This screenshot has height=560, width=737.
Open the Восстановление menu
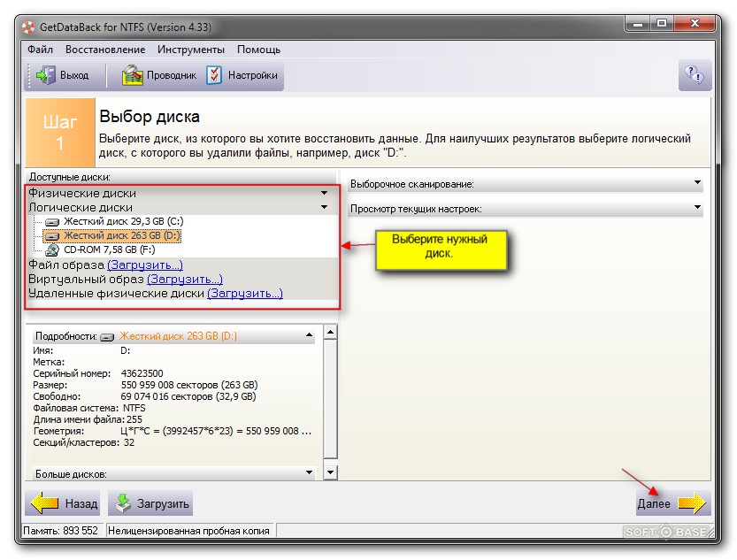point(105,50)
